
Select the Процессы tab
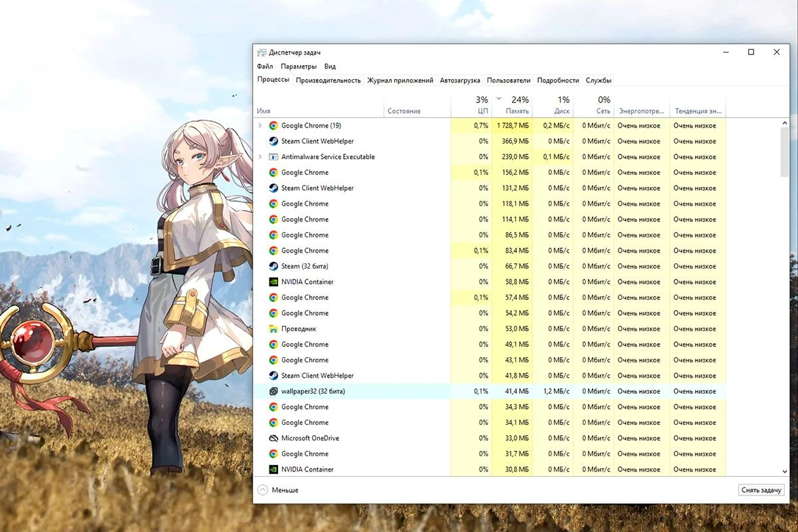tap(273, 80)
